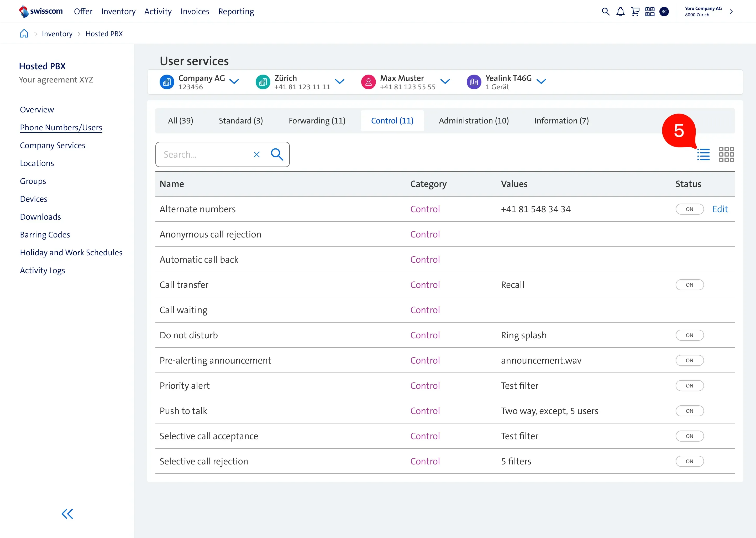Switch to the Administration tab
756x538 pixels.
(473, 121)
